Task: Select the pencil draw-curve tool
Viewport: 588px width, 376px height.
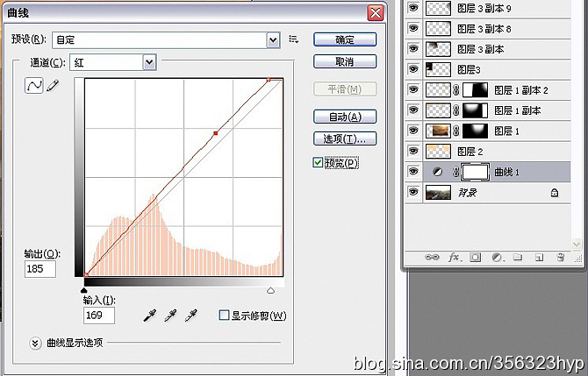Action: coord(53,86)
